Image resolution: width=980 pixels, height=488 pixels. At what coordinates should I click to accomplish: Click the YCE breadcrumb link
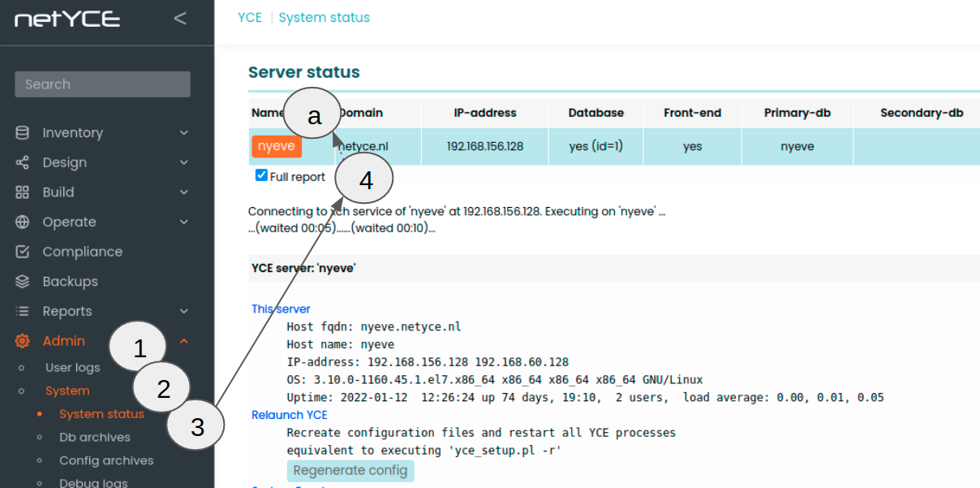click(x=250, y=17)
